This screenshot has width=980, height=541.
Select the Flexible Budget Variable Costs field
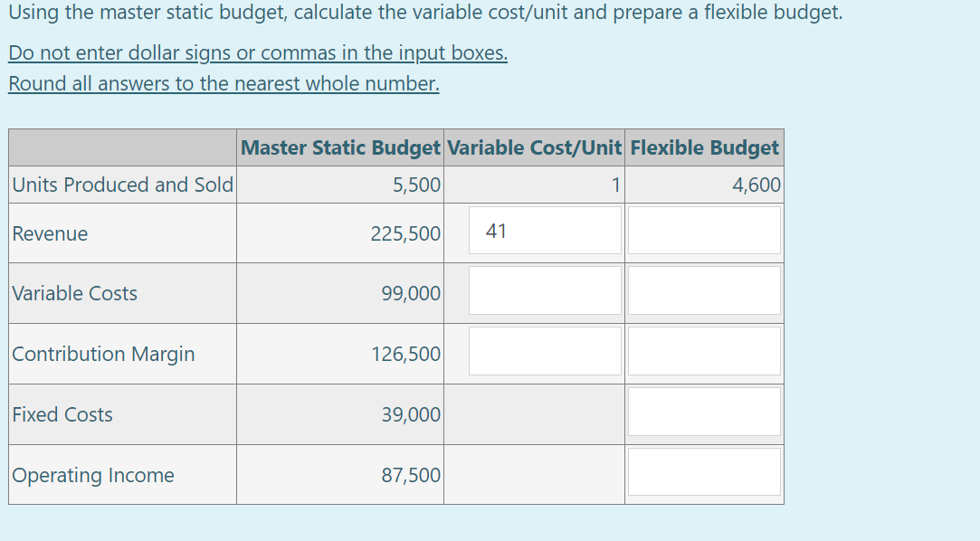click(x=704, y=289)
